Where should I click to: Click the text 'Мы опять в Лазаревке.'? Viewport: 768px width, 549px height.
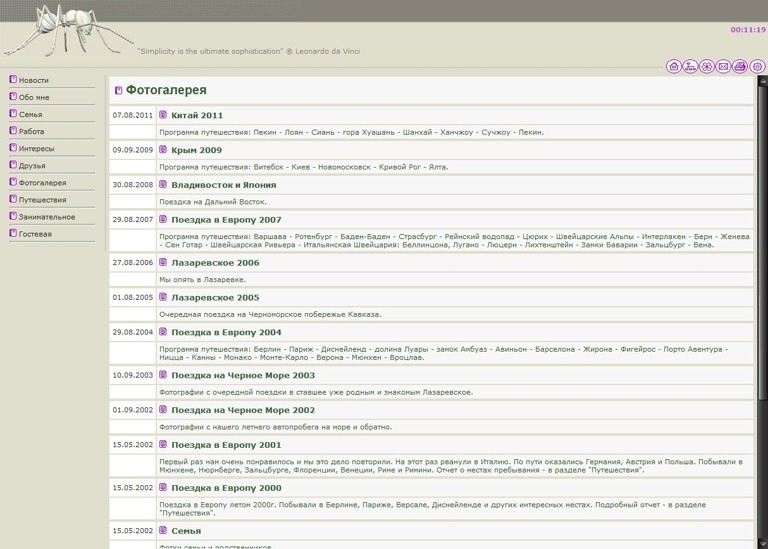point(202,280)
